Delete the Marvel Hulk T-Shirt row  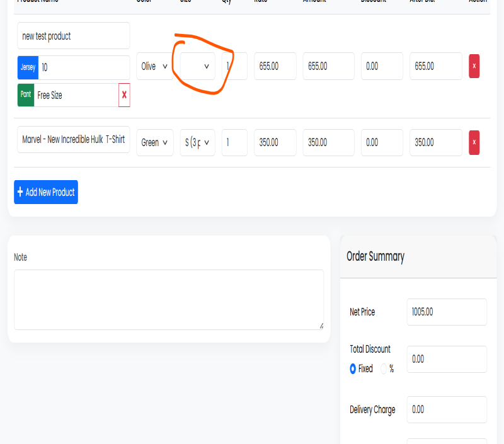pyautogui.click(x=474, y=142)
